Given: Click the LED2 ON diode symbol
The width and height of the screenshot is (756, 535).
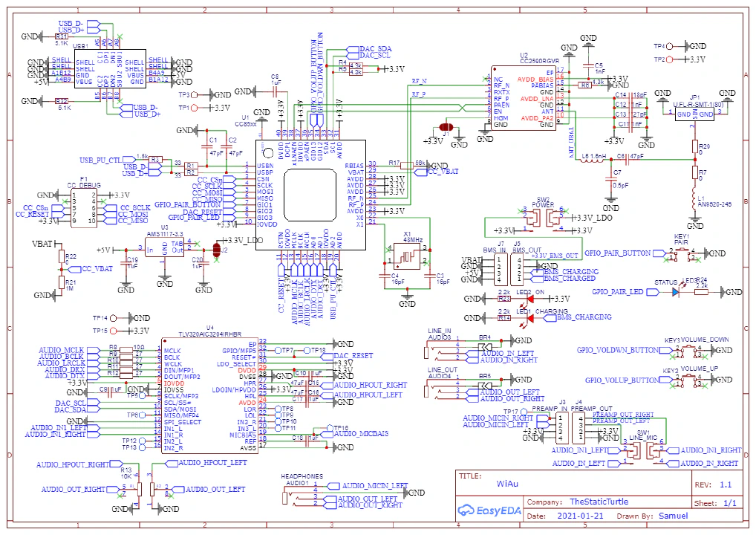Looking at the screenshot, I should coord(529,299).
